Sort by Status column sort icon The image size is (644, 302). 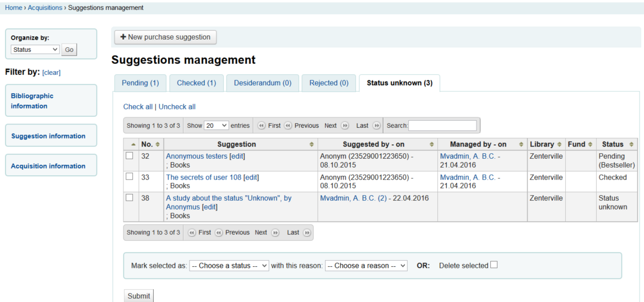click(631, 144)
